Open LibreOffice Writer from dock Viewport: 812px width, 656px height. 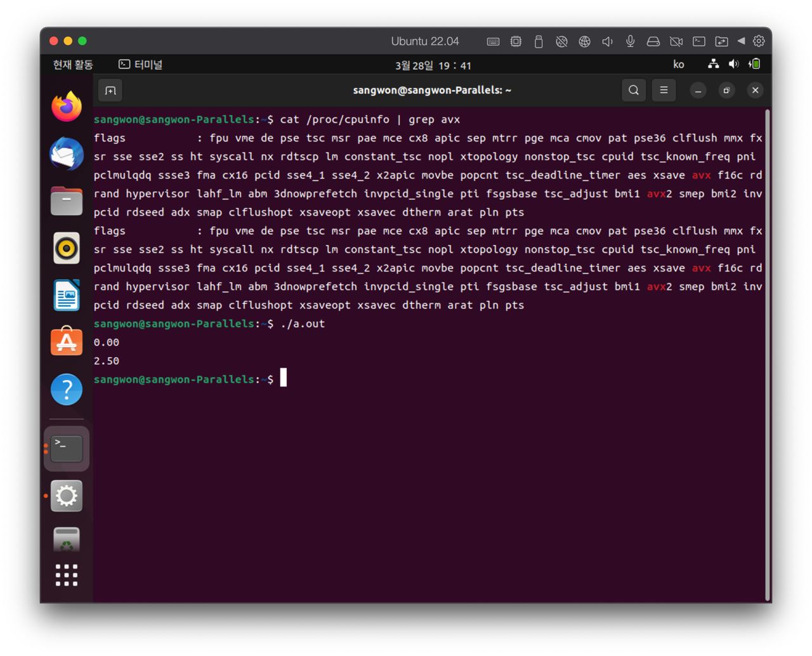pos(67,295)
